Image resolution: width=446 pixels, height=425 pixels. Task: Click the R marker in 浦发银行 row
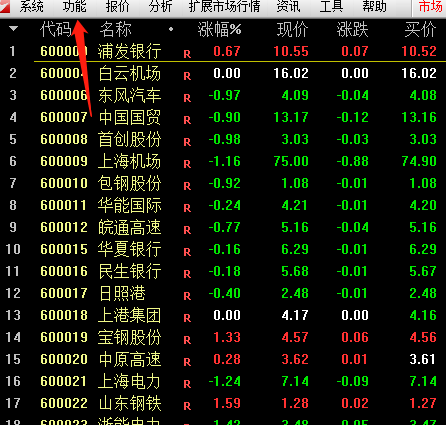click(x=187, y=54)
